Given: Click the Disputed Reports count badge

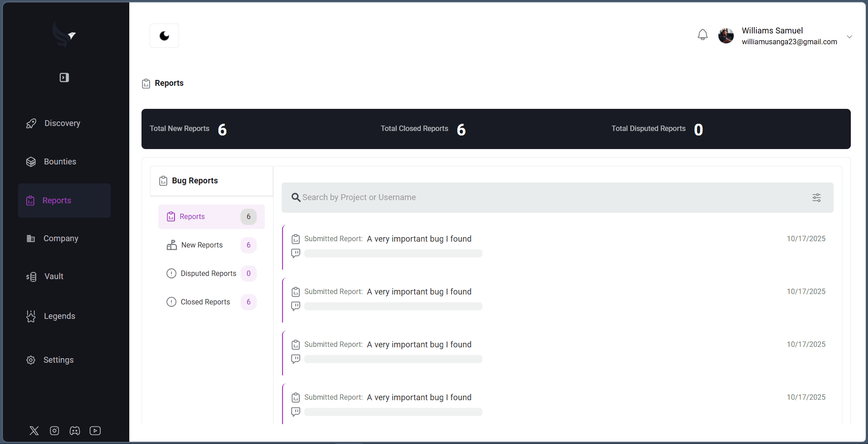Looking at the screenshot, I should tap(249, 274).
